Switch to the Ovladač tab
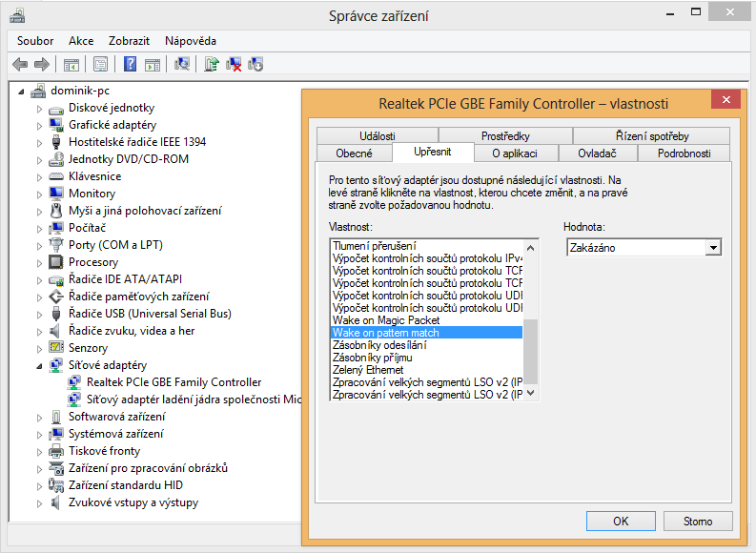756x553 pixels. coord(597,154)
